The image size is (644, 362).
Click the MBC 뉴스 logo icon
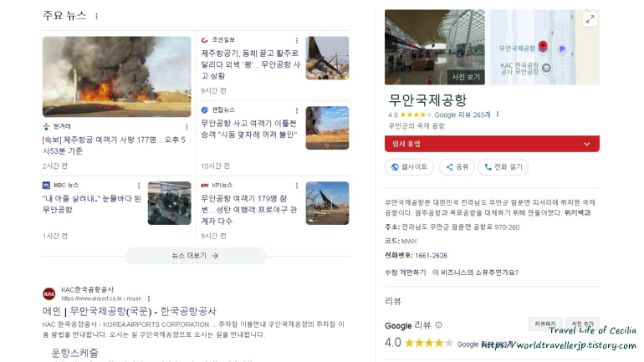[46, 185]
